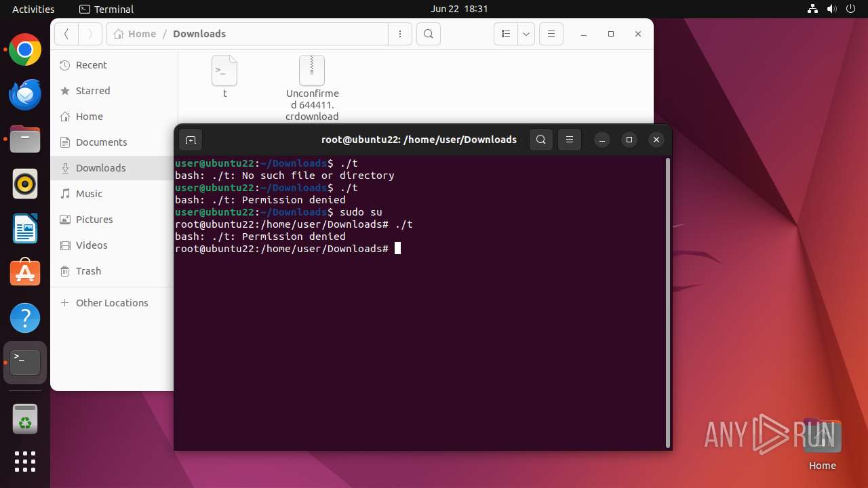Minimize the Terminal window
Viewport: 868px width, 488px height.
point(602,140)
